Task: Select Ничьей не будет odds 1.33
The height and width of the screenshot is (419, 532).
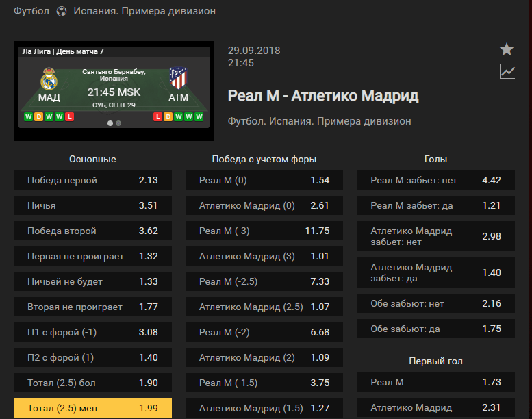Action: tap(92, 281)
